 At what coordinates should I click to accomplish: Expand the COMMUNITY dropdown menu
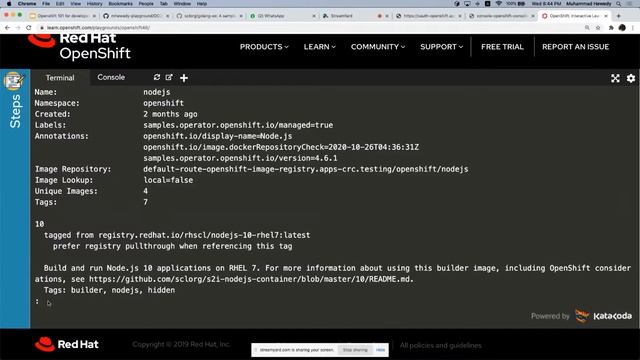click(x=378, y=47)
